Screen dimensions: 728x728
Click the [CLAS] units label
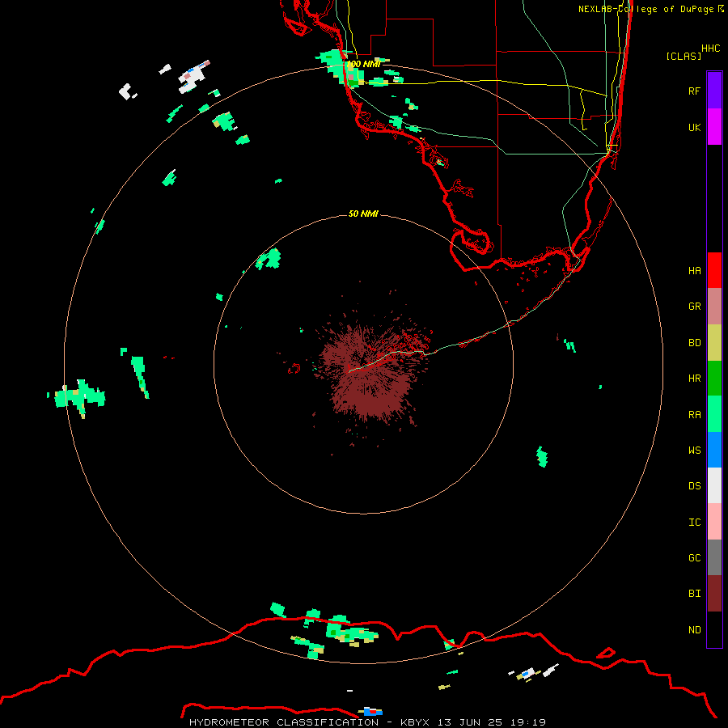point(684,56)
